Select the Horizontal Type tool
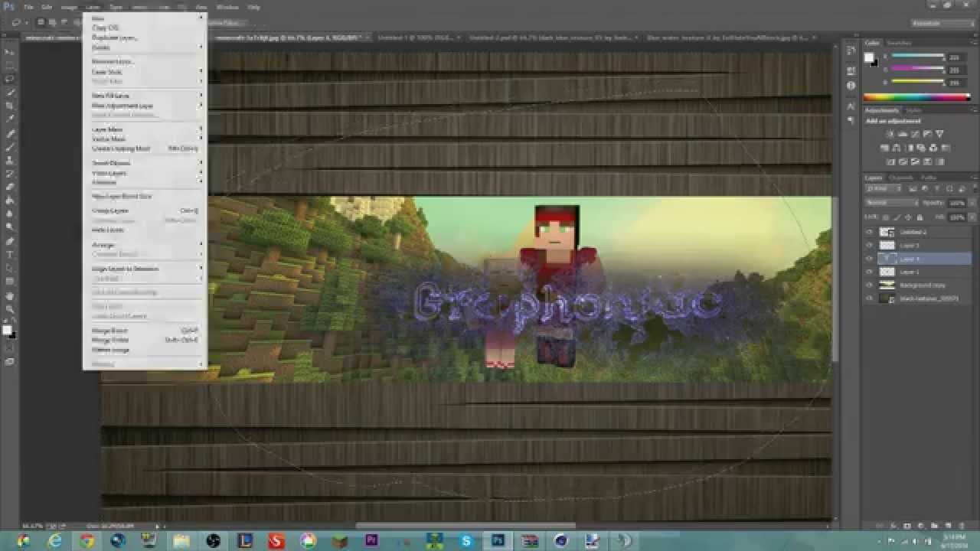This screenshot has height=551, width=980. (x=10, y=254)
